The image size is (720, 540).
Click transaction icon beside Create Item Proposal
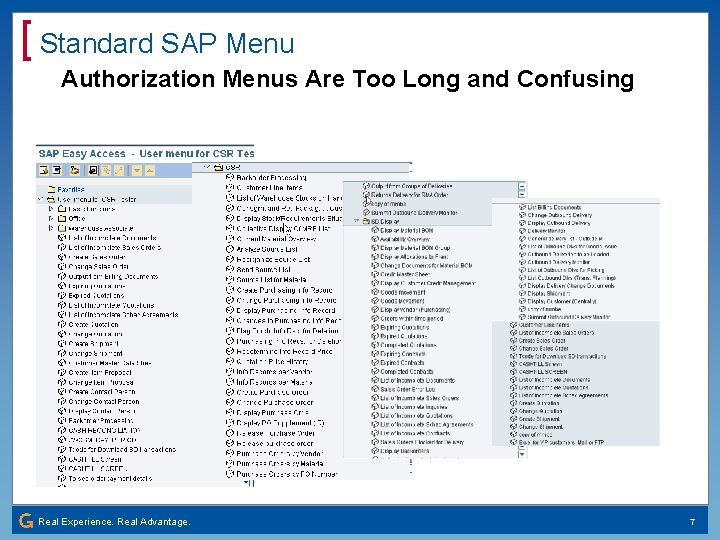62,372
